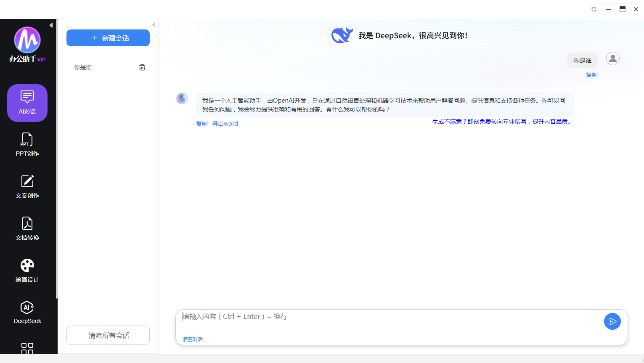Collapse the conversation list panel arrow
This screenshot has height=363, width=644.
click(154, 25)
